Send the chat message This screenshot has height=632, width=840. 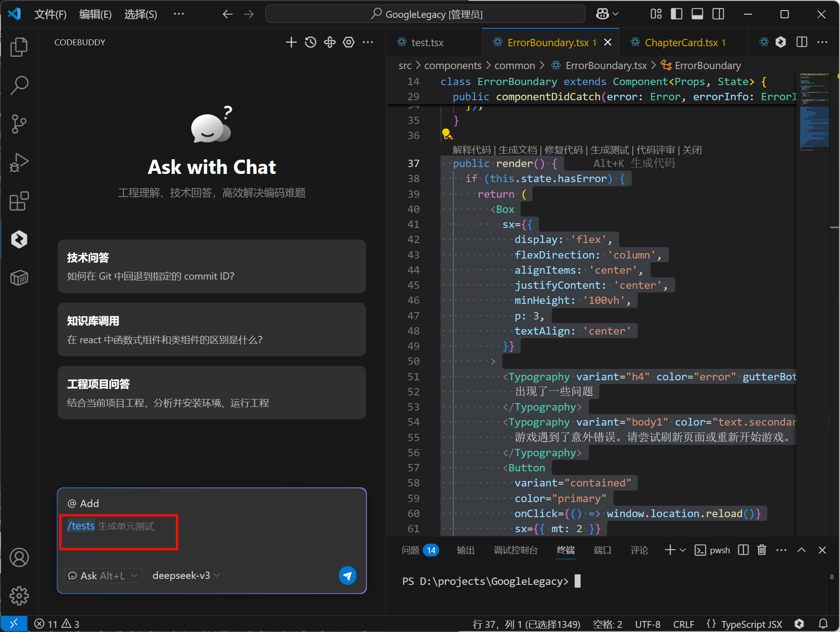coord(347,575)
